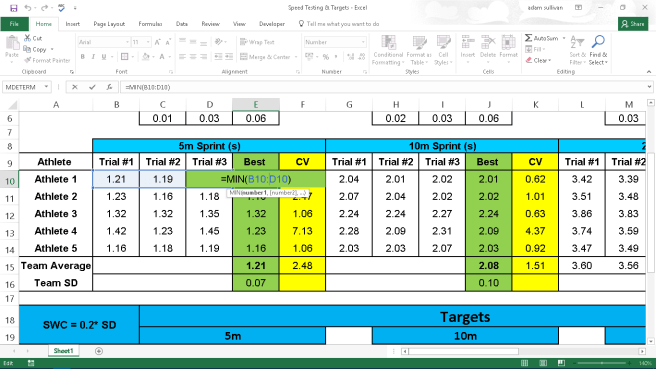Open the font name Arial dropdown
The image size is (656, 369).
pyautogui.click(x=127, y=42)
